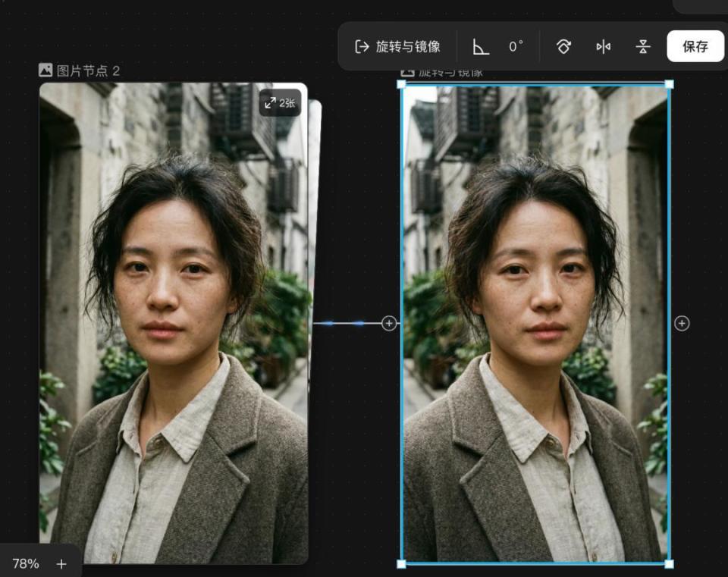Click the horizontal mirror icon
Screen dimensions: 728x577
click(604, 46)
